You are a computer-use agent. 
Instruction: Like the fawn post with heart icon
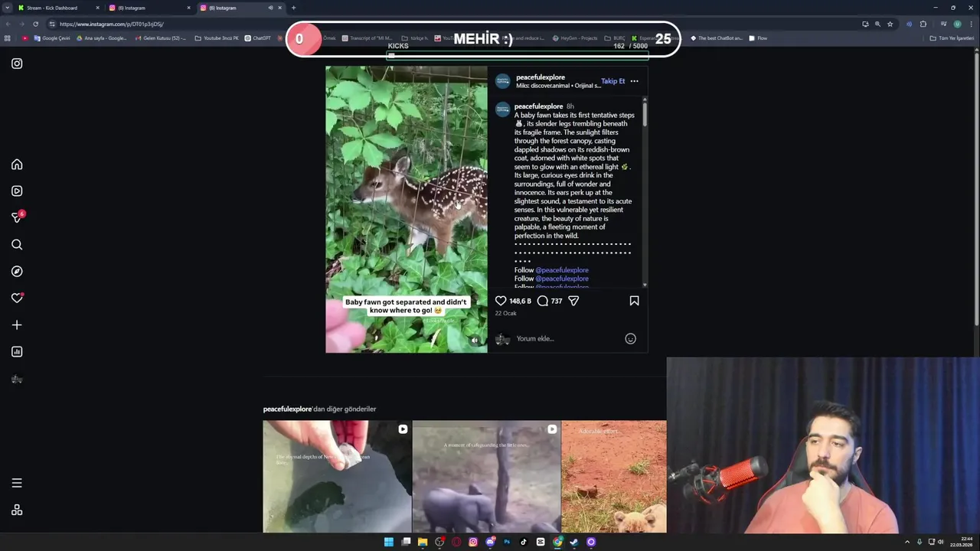[501, 301]
